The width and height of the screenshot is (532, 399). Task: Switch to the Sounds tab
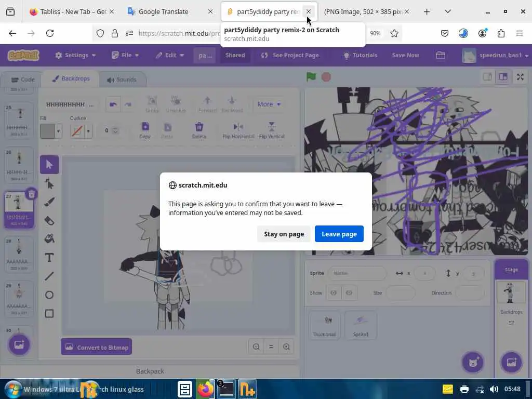tap(122, 79)
